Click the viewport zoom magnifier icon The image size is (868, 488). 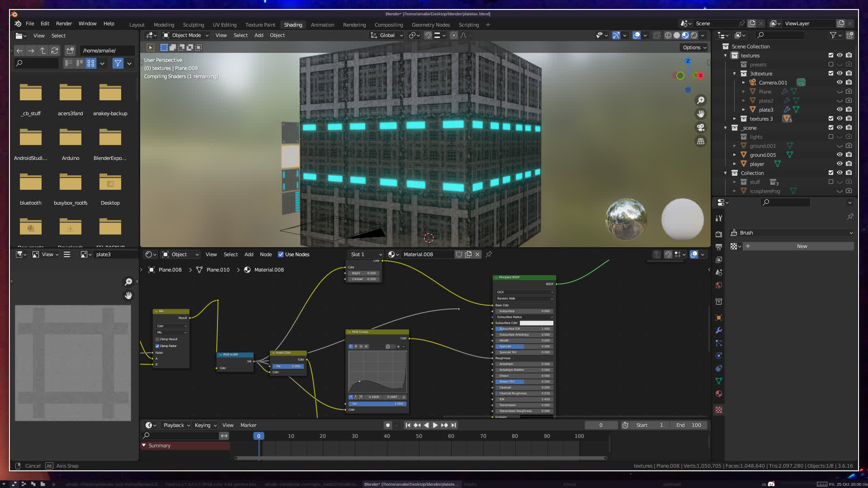pos(701,100)
